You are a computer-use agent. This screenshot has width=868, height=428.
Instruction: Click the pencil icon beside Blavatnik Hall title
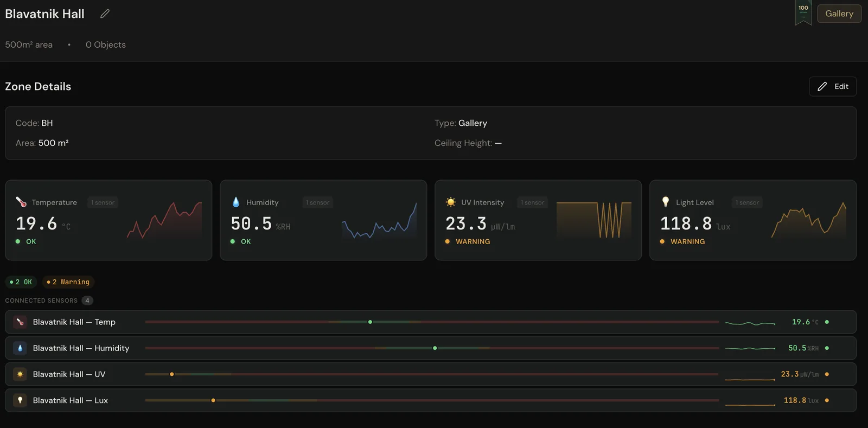tap(105, 14)
